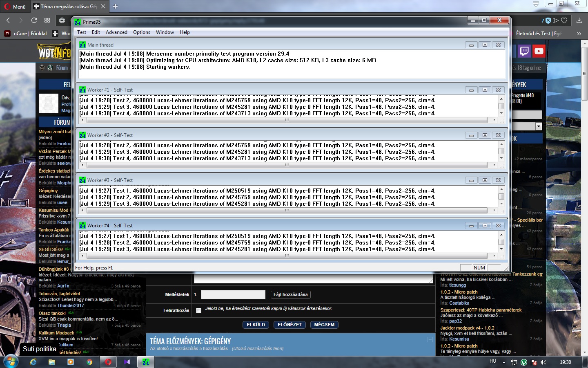Click the page scrollbar down arrow in Opera
The width and height of the screenshot is (588, 368).
point(584,352)
